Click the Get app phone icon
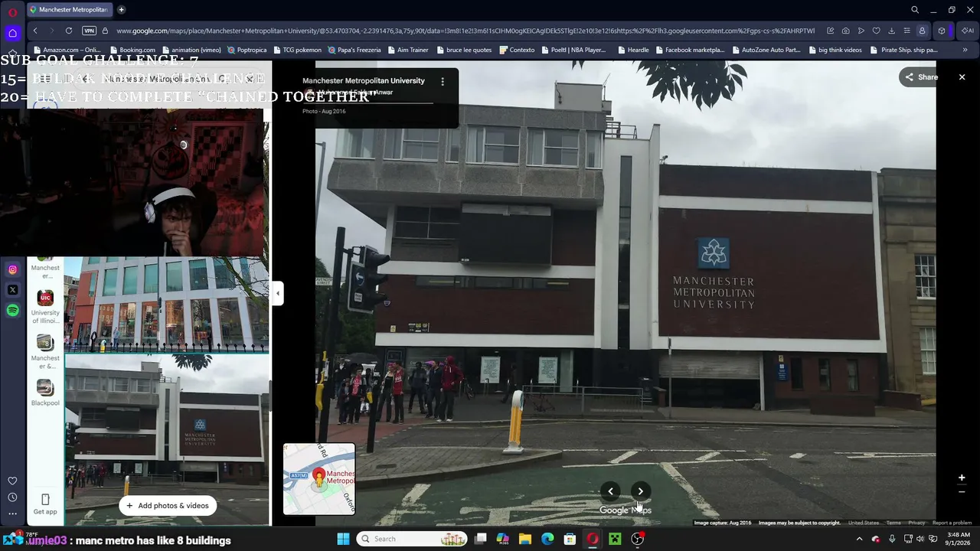Screen dimensions: 980x551 pos(45,500)
